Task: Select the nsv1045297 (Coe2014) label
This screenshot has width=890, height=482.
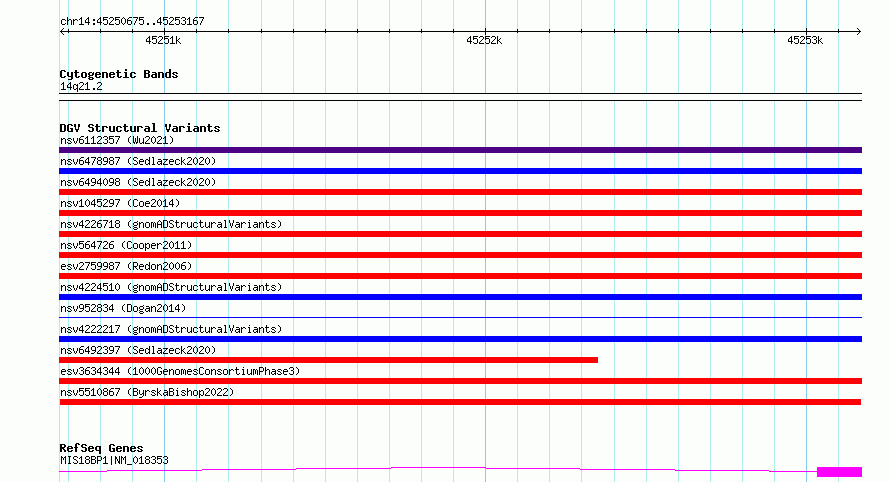Action: click(x=120, y=203)
